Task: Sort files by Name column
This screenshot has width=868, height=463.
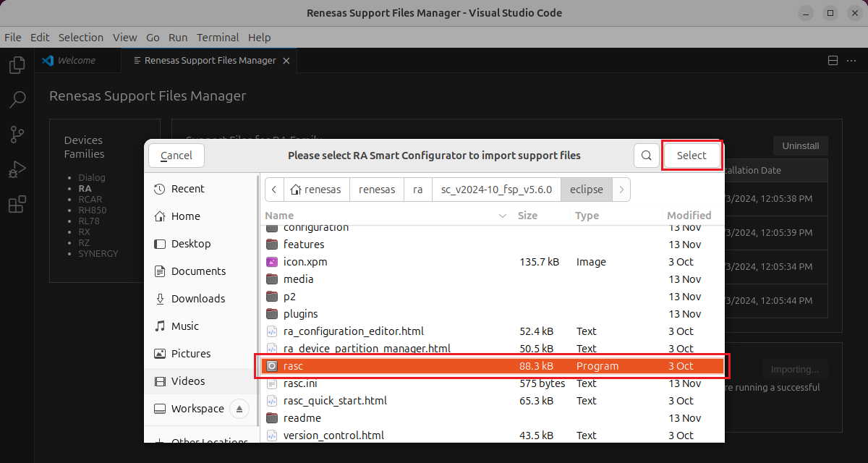Action: pos(387,216)
